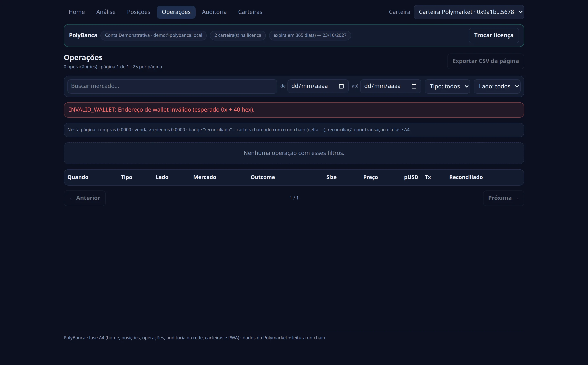Click the '2 carteira(s) na licença' badge
This screenshot has height=365, width=588.
pyautogui.click(x=238, y=36)
